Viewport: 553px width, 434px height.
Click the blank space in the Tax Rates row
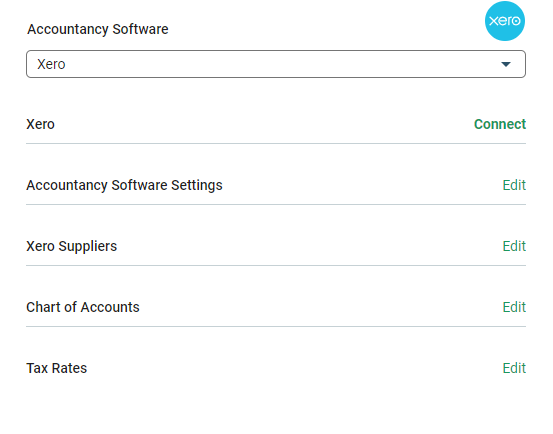click(x=294, y=368)
